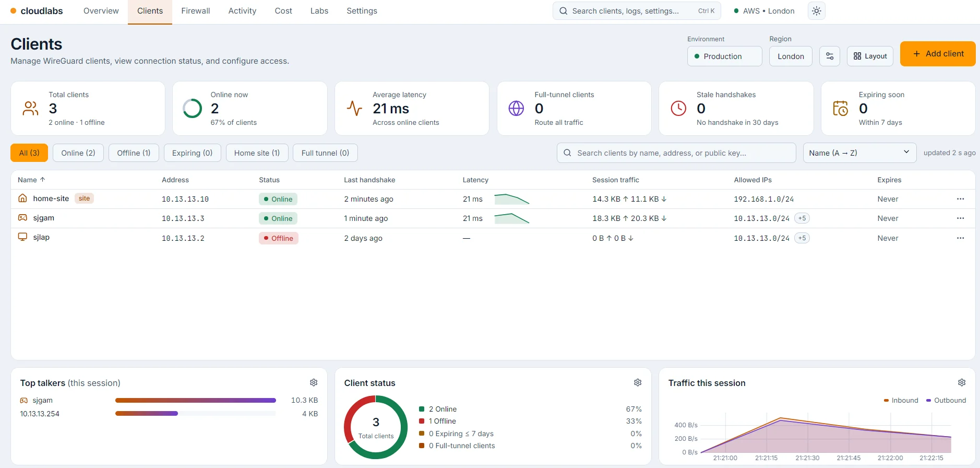Open the Layout button
The image size is (980, 468).
pos(870,56)
